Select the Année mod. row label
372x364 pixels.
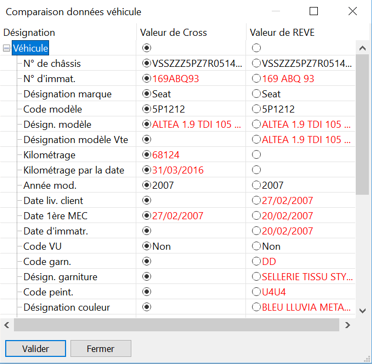coord(49,185)
